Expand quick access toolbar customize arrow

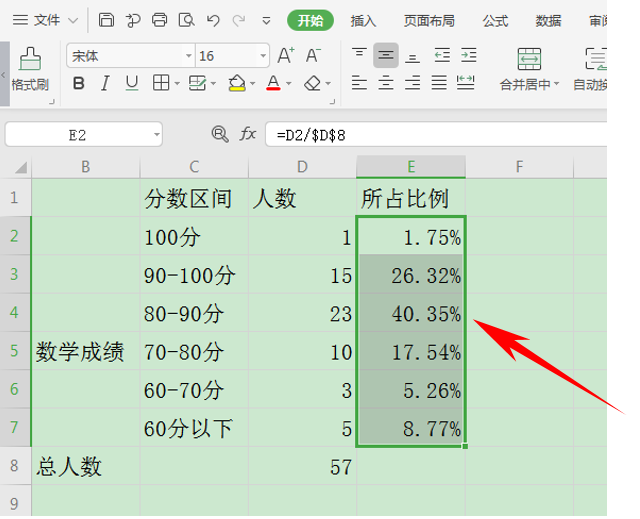266,20
